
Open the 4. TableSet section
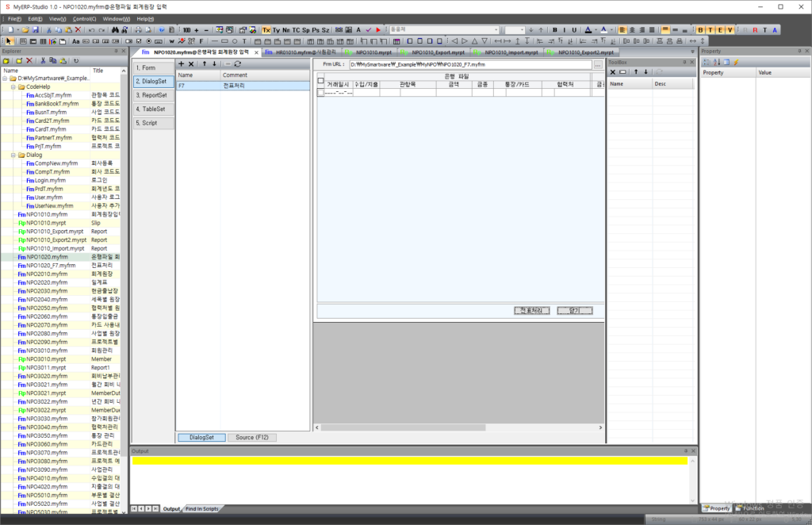(x=154, y=109)
